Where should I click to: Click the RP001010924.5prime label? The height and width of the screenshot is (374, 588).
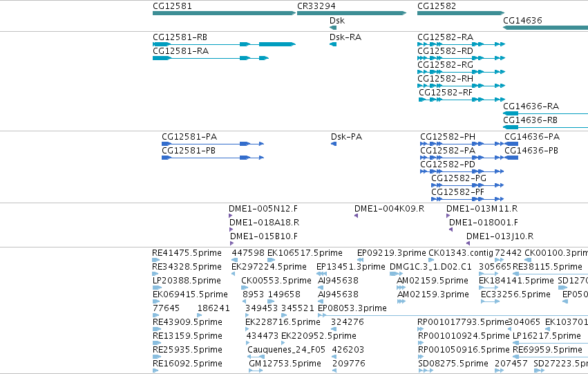pos(464,336)
